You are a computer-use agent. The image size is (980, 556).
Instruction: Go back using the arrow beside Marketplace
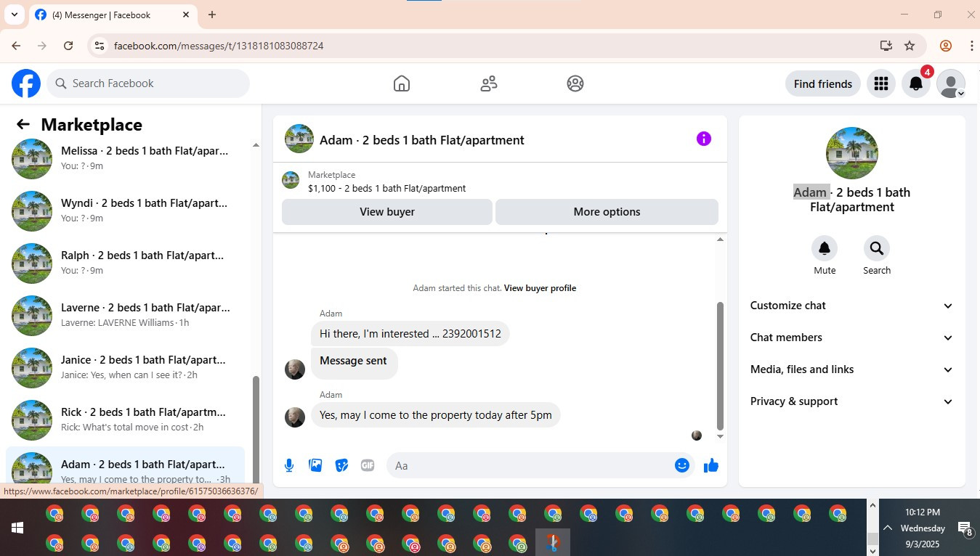pyautogui.click(x=23, y=125)
